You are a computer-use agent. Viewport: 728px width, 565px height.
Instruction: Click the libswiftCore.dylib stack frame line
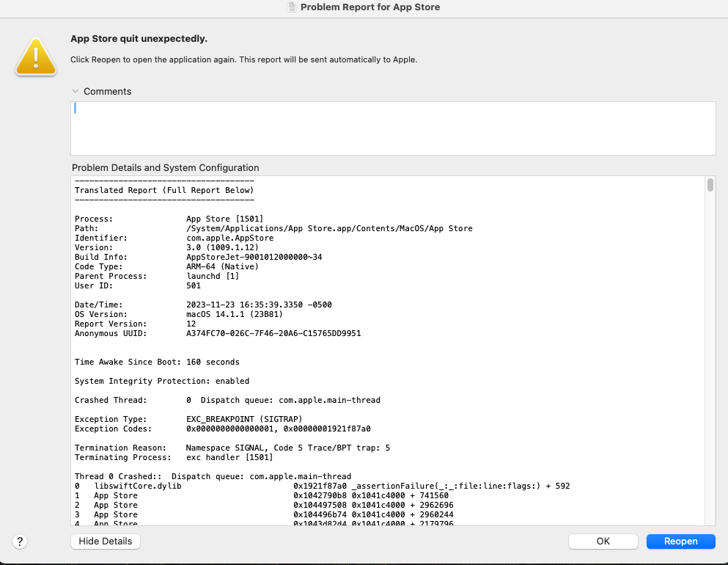pyautogui.click(x=323, y=486)
